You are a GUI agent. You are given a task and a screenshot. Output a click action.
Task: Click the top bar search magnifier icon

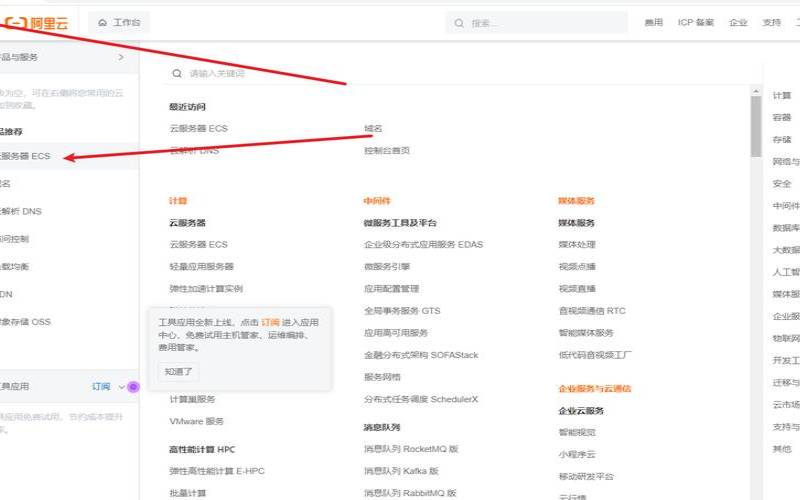[459, 23]
